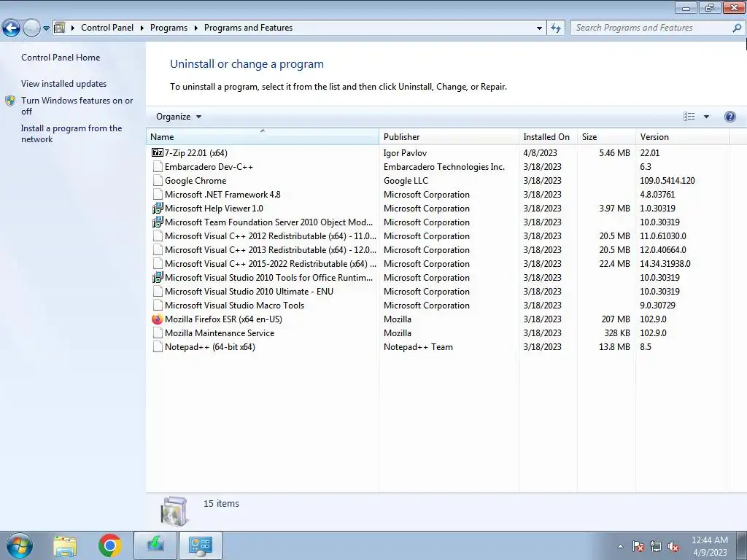
Task: Open the Organize dropdown menu
Action: pos(179,117)
